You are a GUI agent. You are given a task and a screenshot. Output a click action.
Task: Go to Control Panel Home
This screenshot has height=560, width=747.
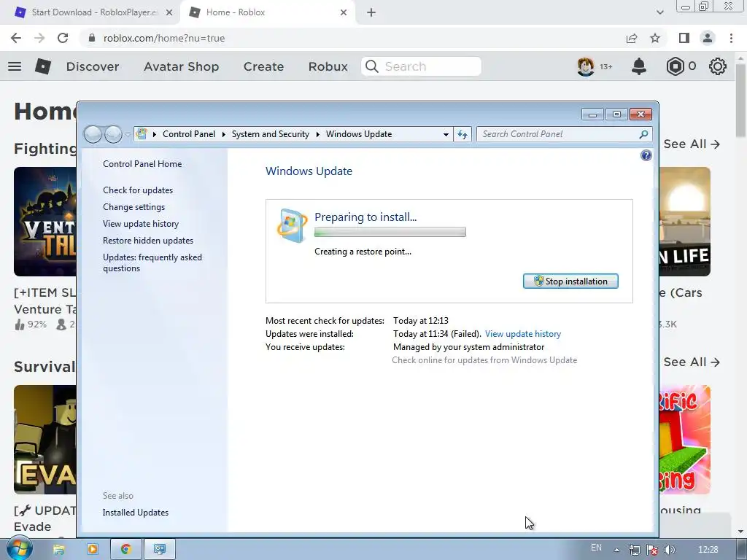pos(142,164)
